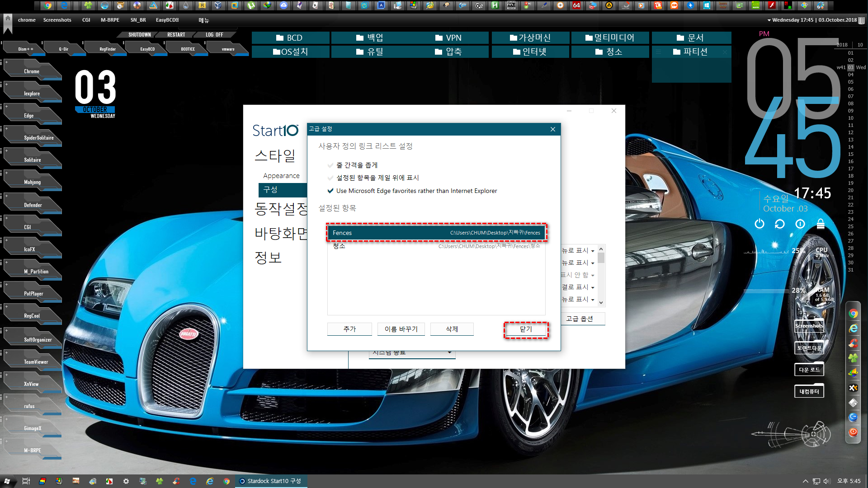Toggle '설정된 항목을 제일 위에 표시' checkbox
This screenshot has height=488, width=868.
coord(330,178)
